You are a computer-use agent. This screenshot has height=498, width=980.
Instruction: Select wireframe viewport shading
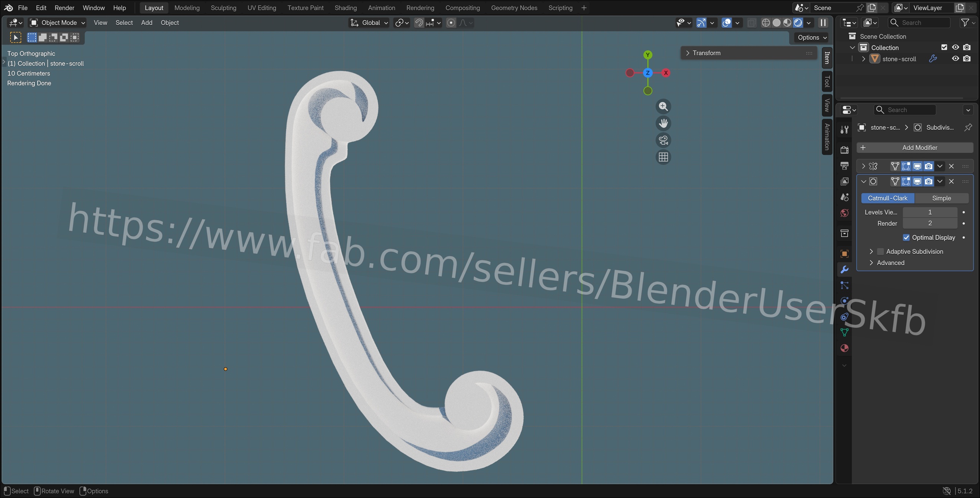tap(766, 23)
